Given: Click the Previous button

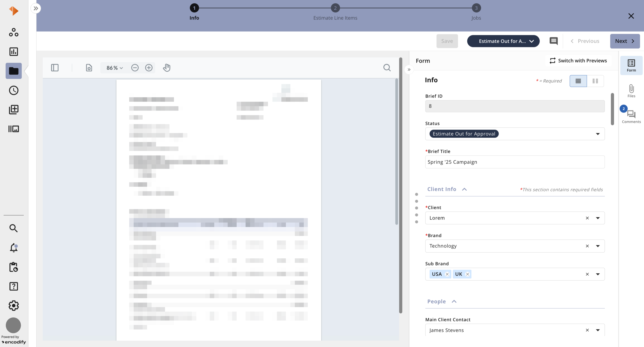Looking at the screenshot, I should point(585,41).
